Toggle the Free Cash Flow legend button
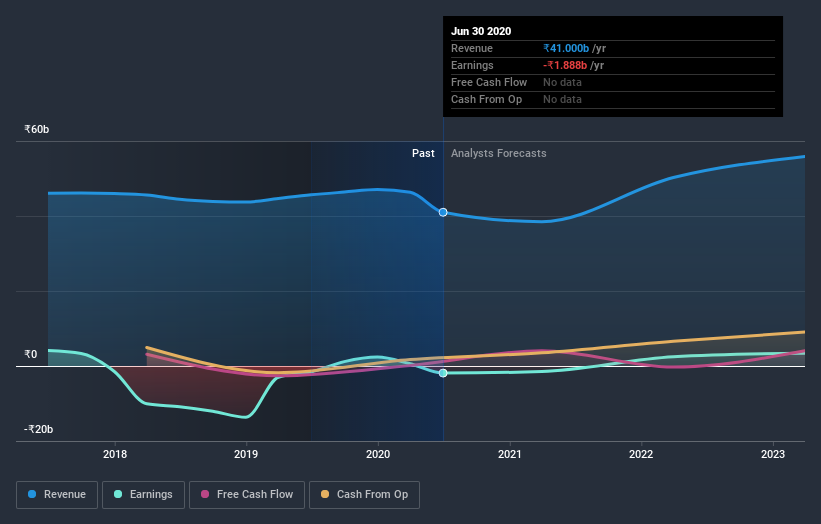 (x=247, y=495)
